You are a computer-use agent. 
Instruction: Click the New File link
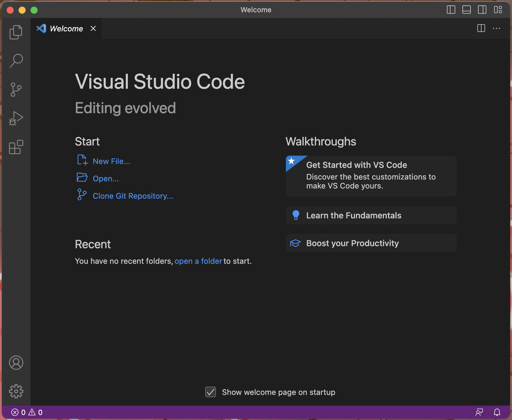pyautogui.click(x=111, y=161)
